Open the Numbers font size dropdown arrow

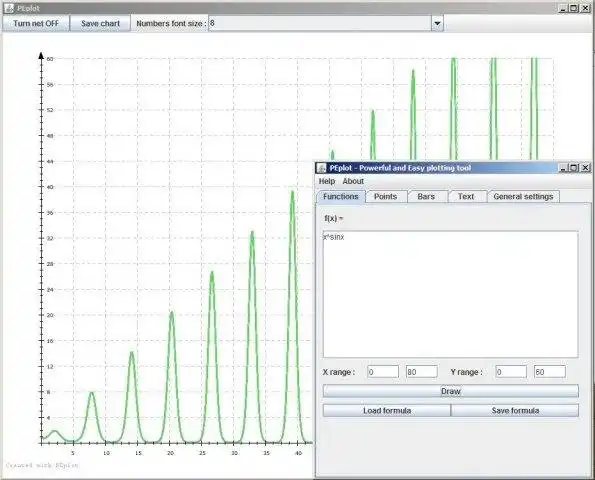coord(437,23)
